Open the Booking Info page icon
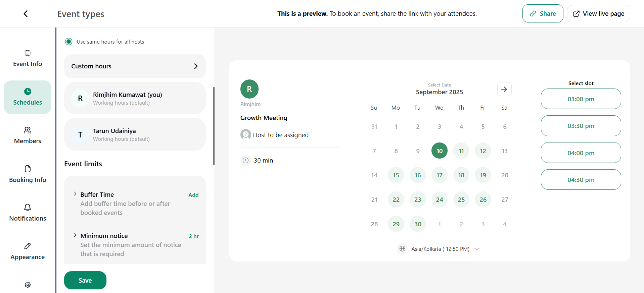Viewport: 644px width, 293px height. tap(28, 169)
